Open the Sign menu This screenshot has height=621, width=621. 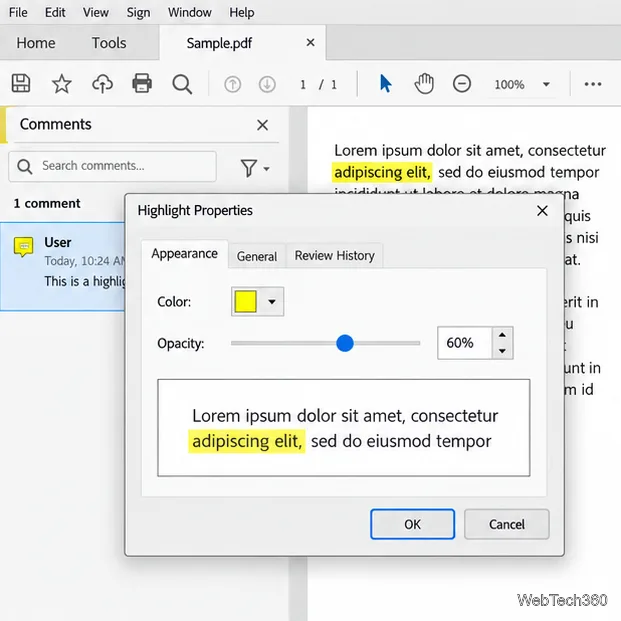pos(138,12)
